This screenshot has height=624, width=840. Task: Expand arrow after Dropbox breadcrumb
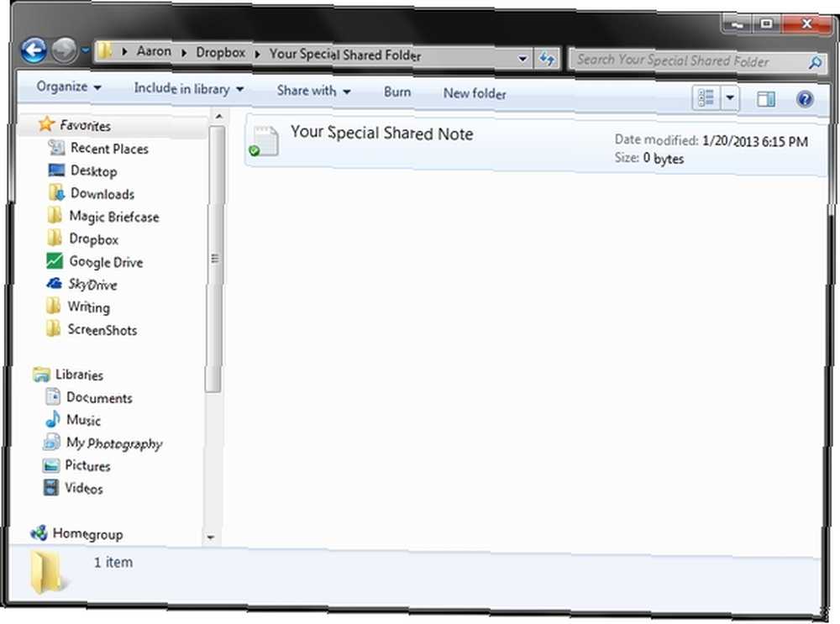[x=257, y=54]
